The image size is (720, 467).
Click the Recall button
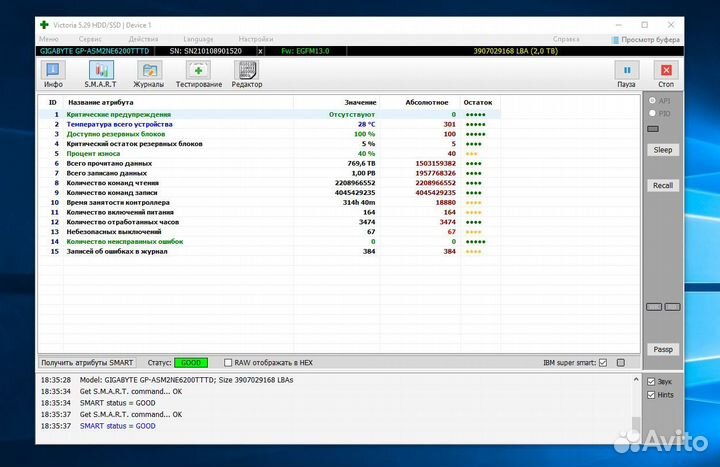coord(663,186)
